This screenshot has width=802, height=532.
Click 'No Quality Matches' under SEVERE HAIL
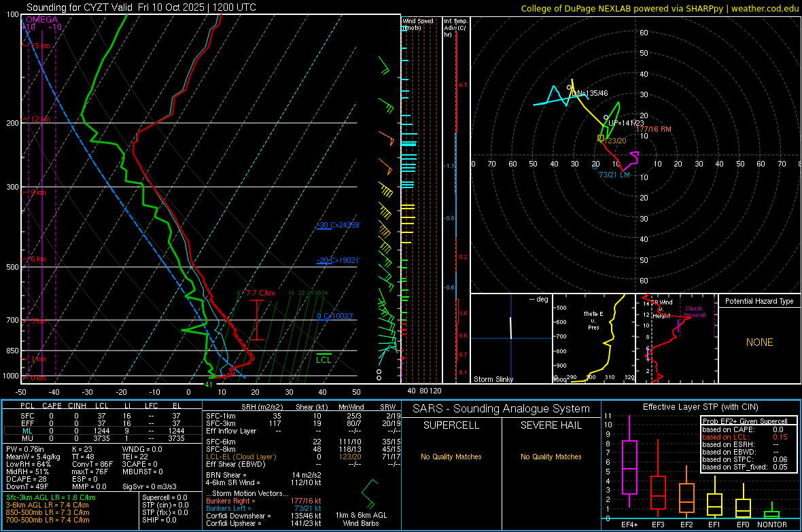pos(551,457)
